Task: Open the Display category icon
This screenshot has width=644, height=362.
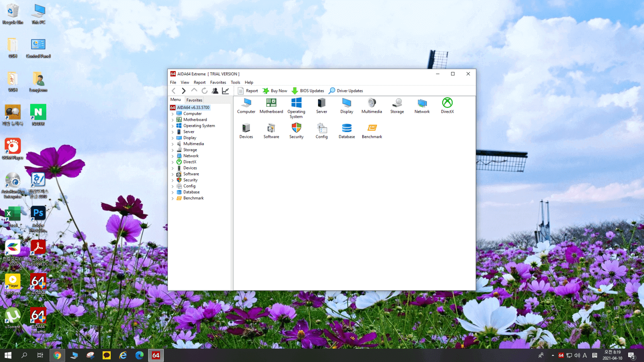Action: (x=347, y=106)
